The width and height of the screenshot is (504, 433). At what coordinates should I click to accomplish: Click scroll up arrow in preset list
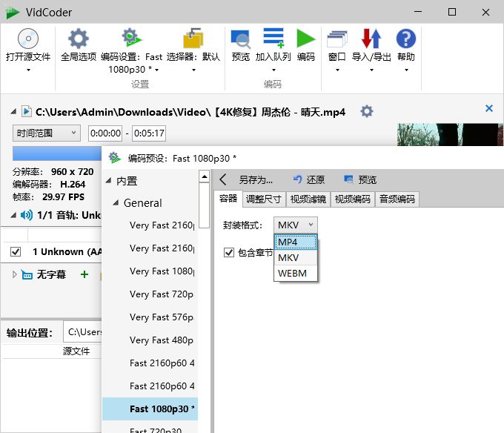[205, 176]
